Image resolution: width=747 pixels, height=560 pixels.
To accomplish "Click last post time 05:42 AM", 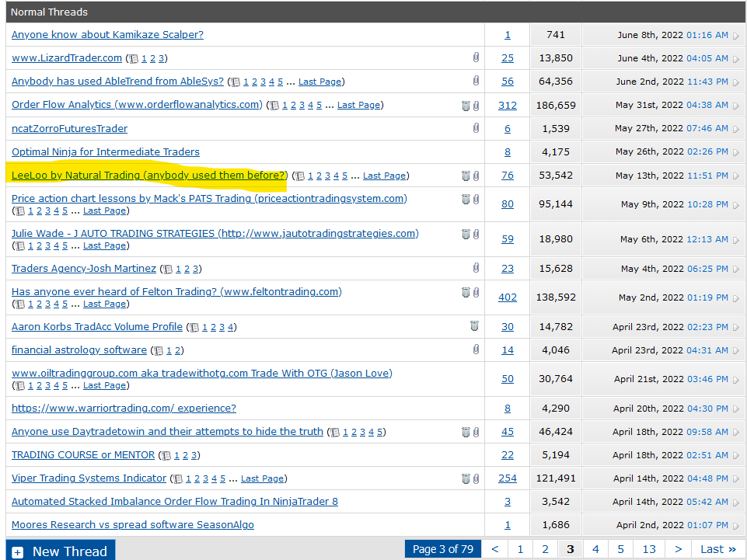I will click(x=707, y=502).
